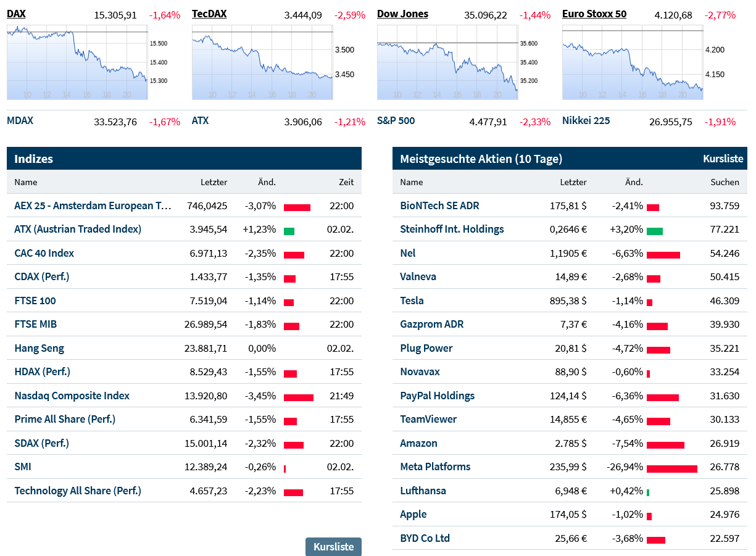Select the Tesla stock link
Viewport: 756px width, 556px height.
click(x=412, y=301)
